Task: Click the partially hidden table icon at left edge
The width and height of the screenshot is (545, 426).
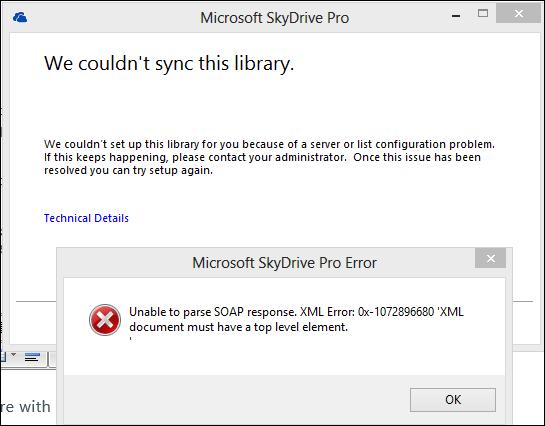Action: click(3, 357)
